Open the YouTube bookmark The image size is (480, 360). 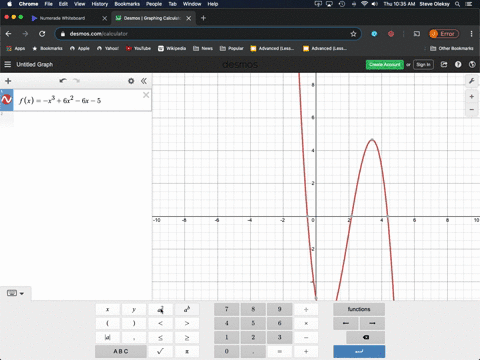point(138,48)
